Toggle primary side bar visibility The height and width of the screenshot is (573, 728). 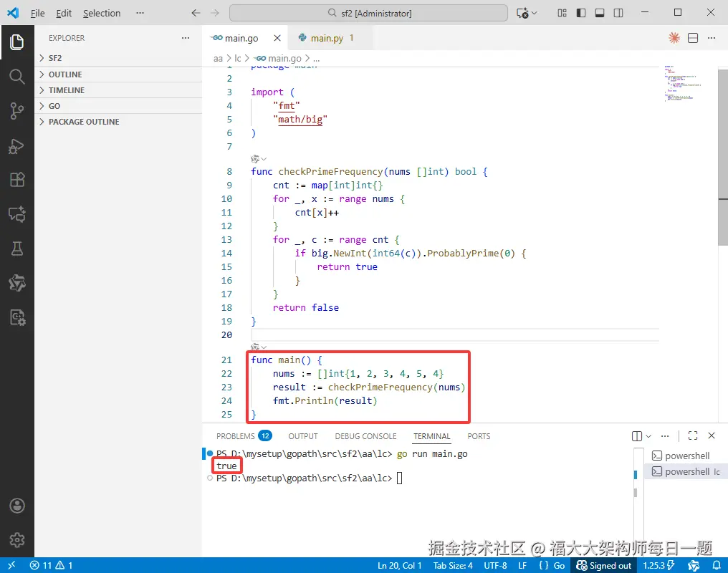coord(581,13)
